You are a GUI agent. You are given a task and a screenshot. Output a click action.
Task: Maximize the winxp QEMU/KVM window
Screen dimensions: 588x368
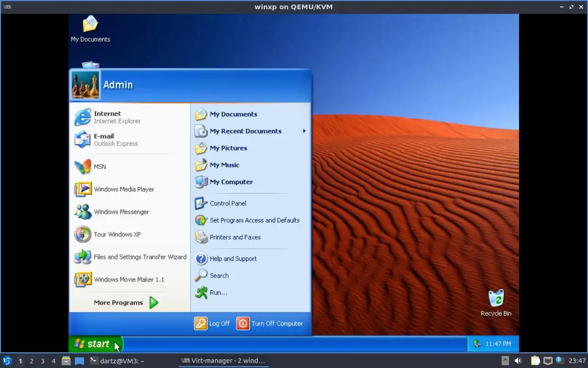pyautogui.click(x=572, y=7)
